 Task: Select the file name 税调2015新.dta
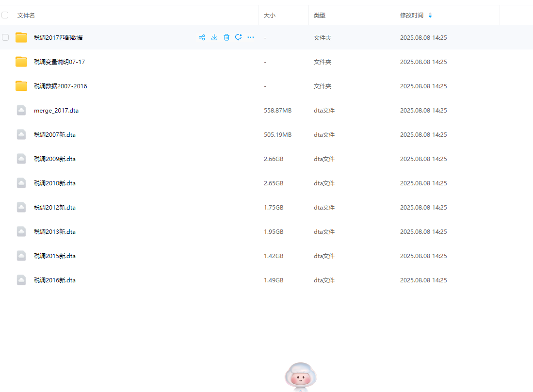point(55,256)
